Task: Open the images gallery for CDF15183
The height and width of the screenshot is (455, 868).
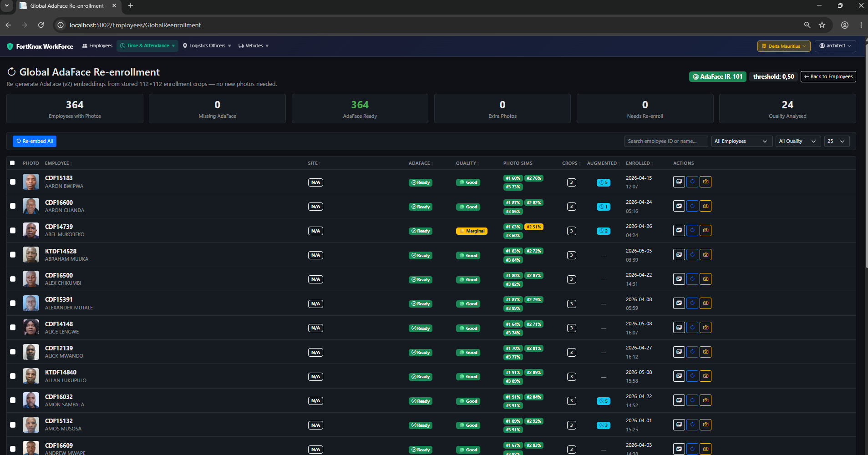Action: pyautogui.click(x=679, y=182)
